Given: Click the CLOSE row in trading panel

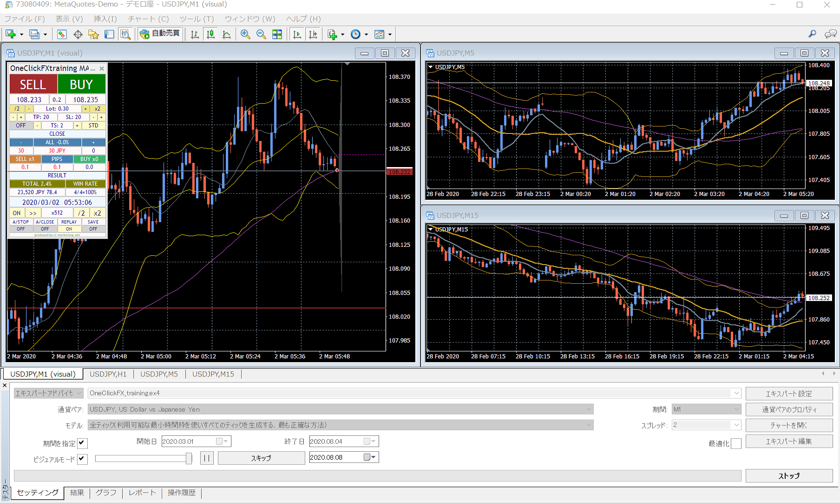Looking at the screenshot, I should [57, 134].
